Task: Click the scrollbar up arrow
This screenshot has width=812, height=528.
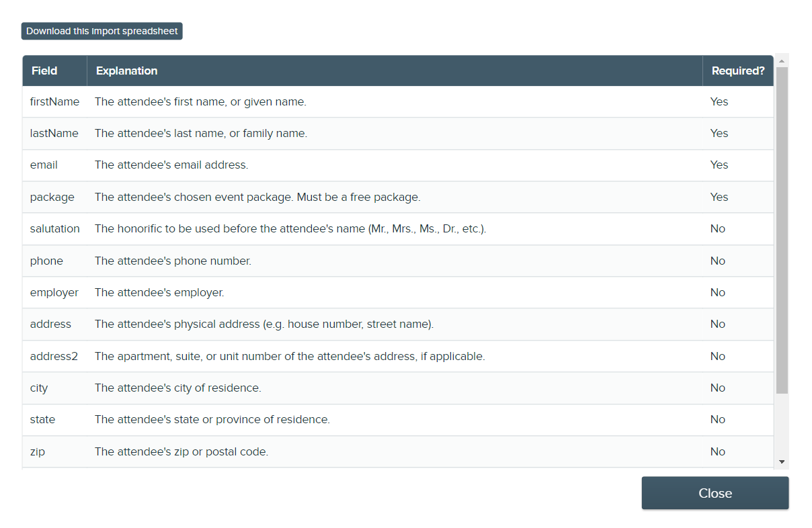Action: point(782,61)
